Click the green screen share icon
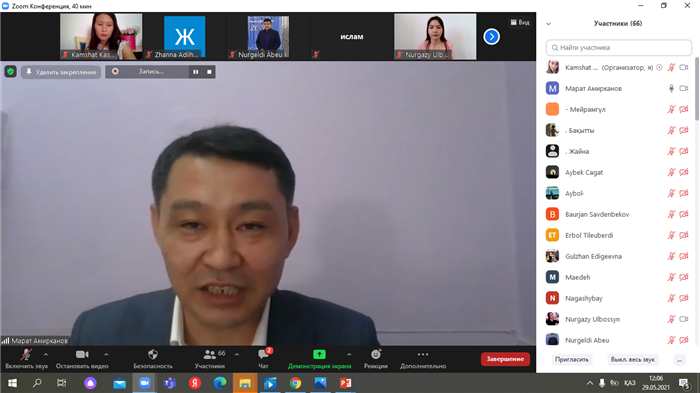This screenshot has width=700, height=393. coord(319,355)
